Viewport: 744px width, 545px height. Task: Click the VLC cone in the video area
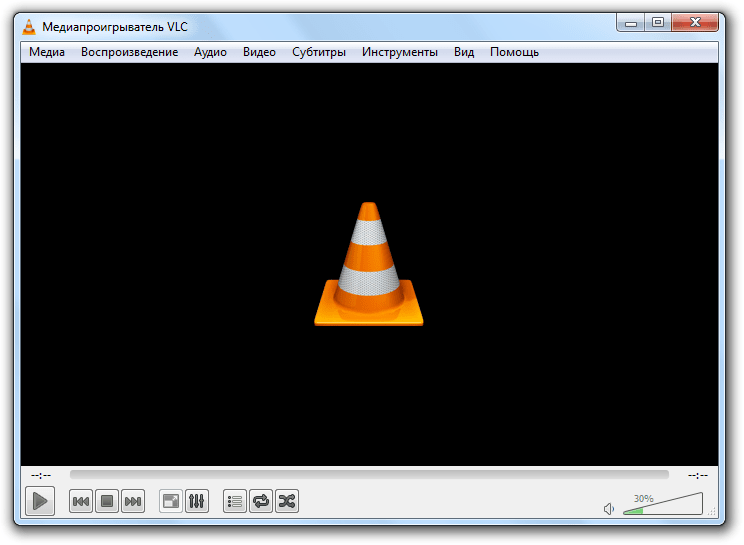(x=369, y=264)
